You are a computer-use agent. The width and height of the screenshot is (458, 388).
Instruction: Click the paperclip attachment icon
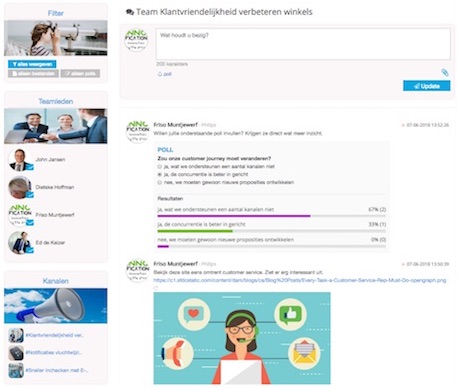[x=445, y=72]
